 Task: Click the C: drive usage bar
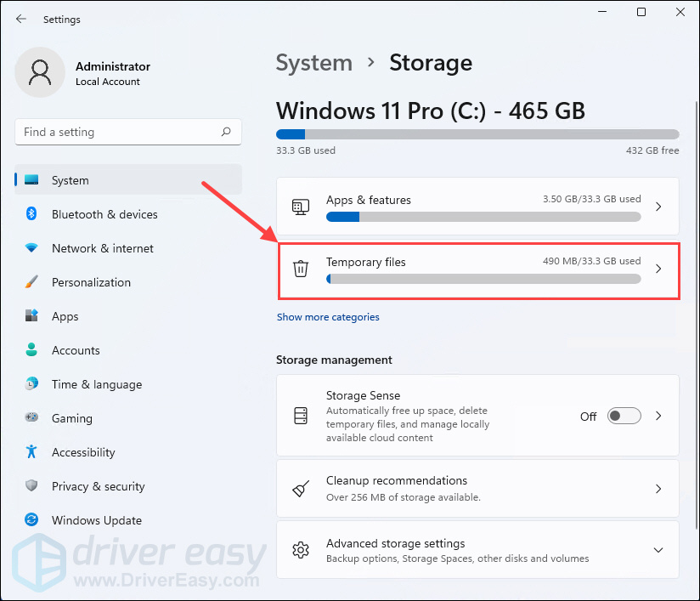477,134
